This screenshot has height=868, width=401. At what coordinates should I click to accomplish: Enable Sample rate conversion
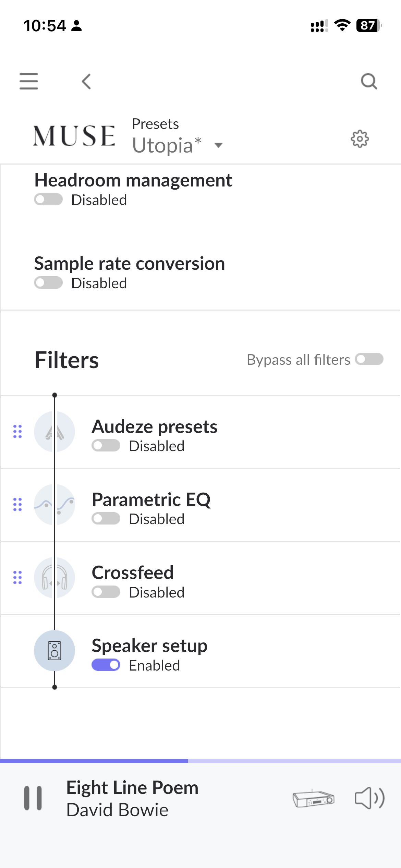48,282
